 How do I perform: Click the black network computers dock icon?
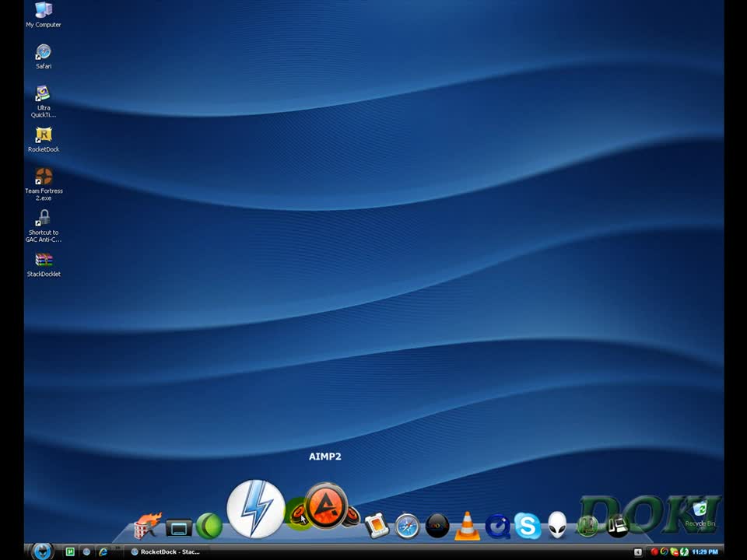click(618, 526)
